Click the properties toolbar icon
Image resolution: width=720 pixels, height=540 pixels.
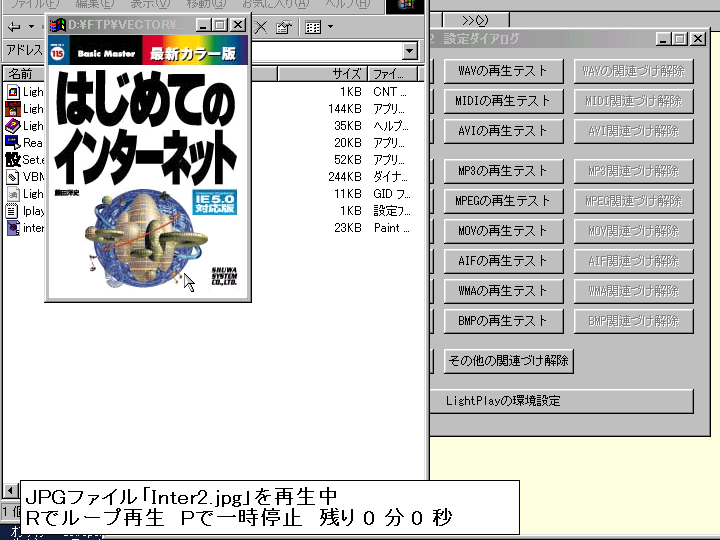pyautogui.click(x=284, y=27)
